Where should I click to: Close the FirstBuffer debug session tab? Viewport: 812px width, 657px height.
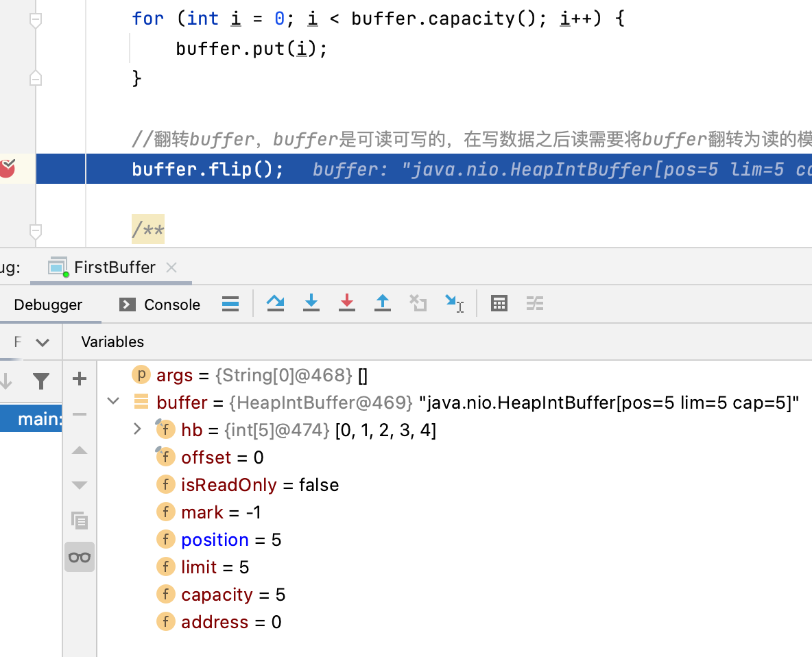(x=171, y=267)
